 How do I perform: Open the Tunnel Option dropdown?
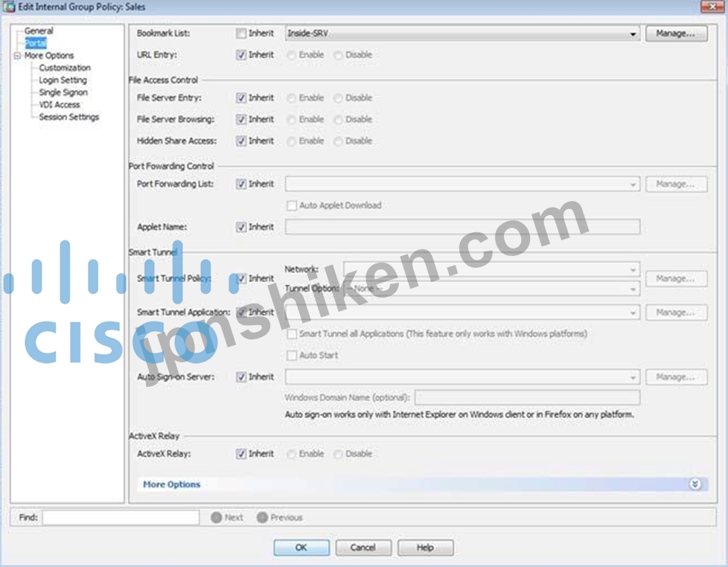pos(492,289)
